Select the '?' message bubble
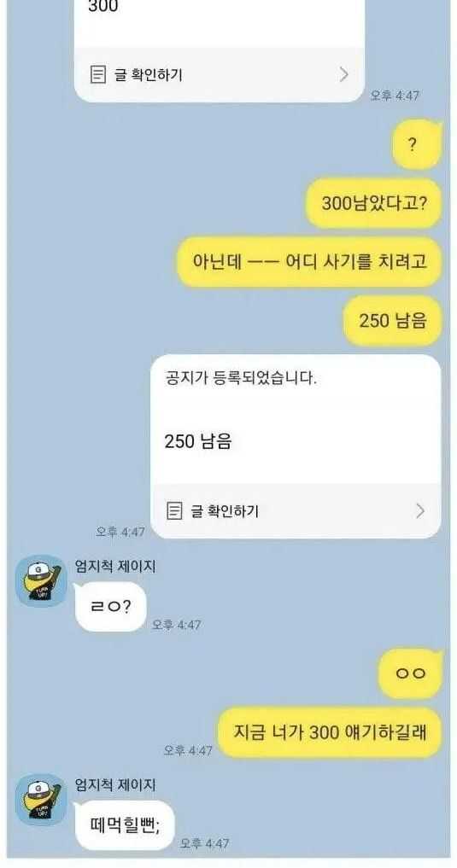Image resolution: width=457 pixels, height=868 pixels. click(x=417, y=145)
